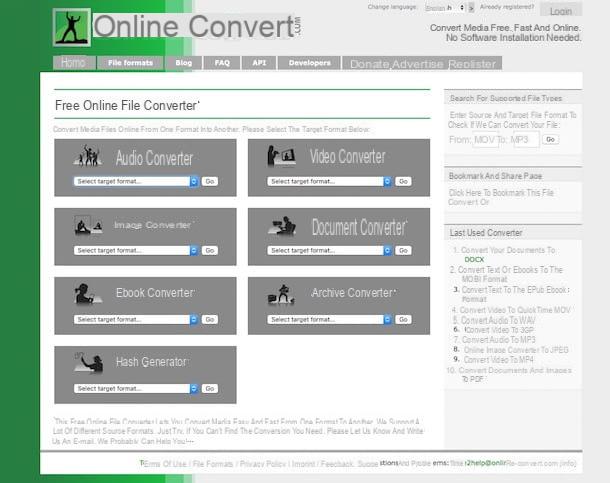
Task: Open Image Converter target format dropdown
Action: [x=136, y=250]
